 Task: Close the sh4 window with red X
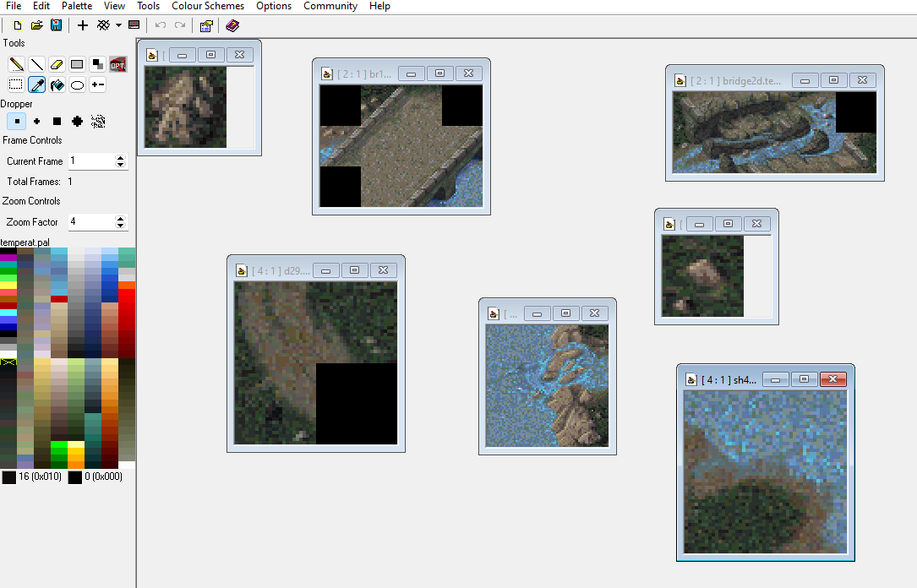click(832, 379)
